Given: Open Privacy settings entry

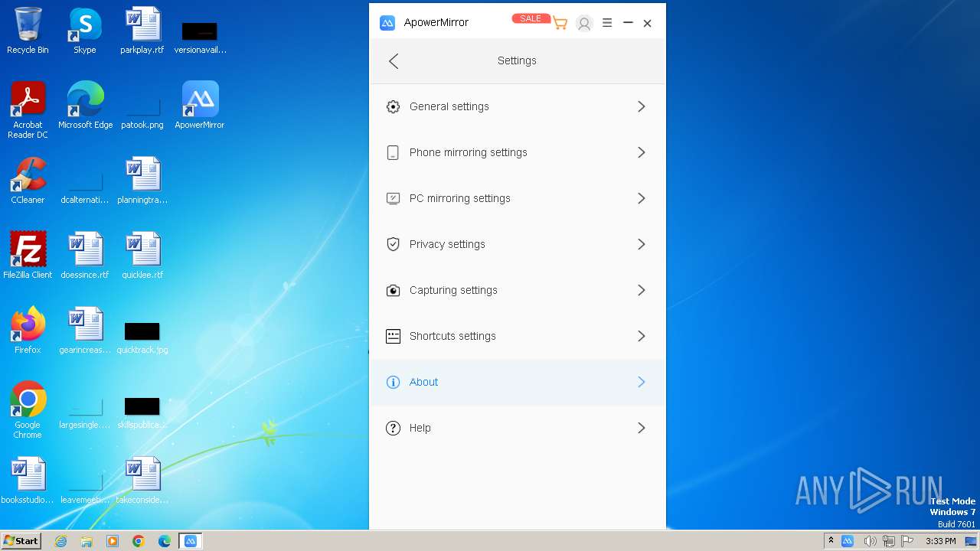Looking at the screenshot, I should pos(518,245).
